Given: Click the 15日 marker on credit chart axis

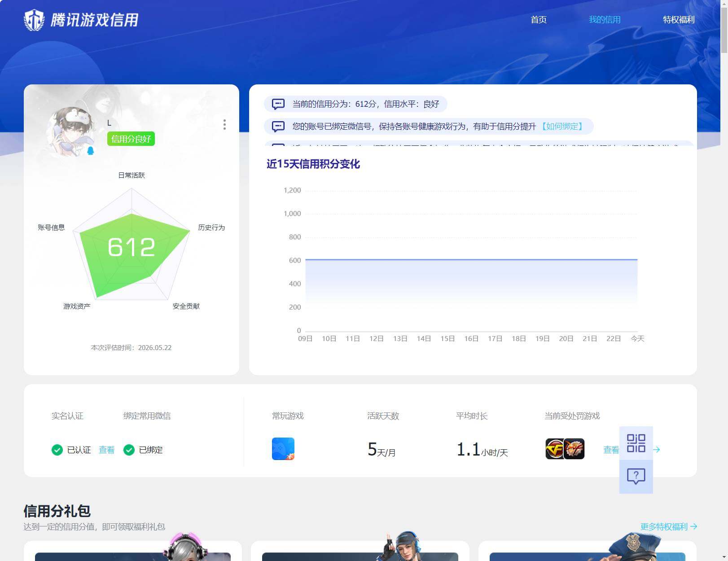Looking at the screenshot, I should tap(447, 338).
